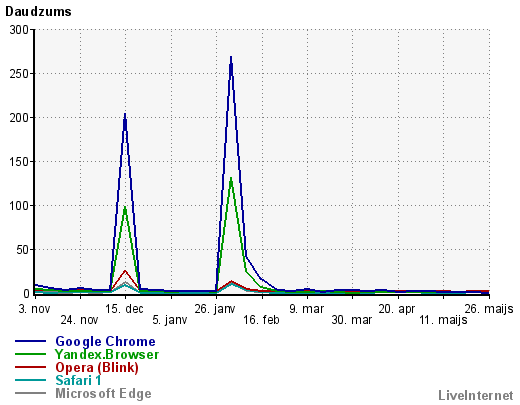Click the gray Microsoft Edge legend line
The height and width of the screenshot is (405, 520).
(x=30, y=393)
